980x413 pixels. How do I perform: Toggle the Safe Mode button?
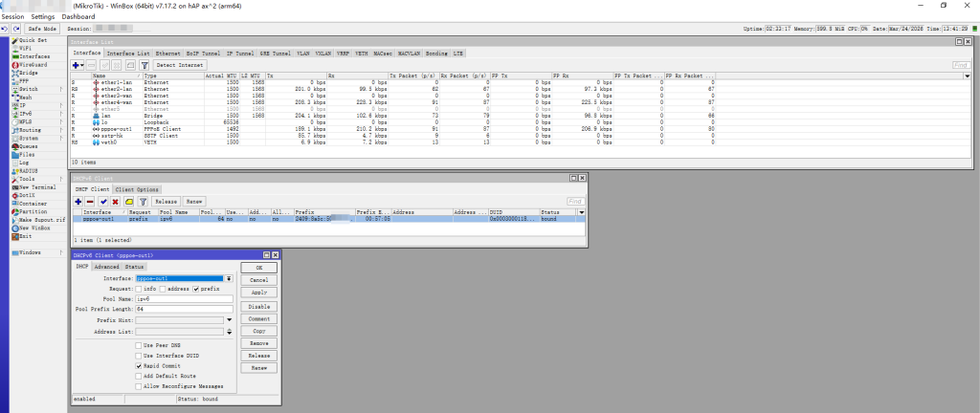pyautogui.click(x=42, y=29)
